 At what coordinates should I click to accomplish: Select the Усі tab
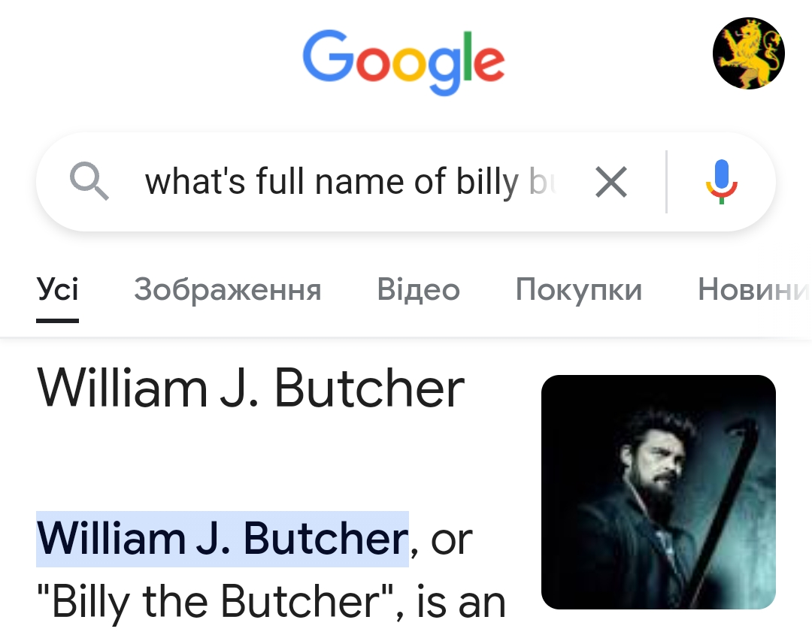click(58, 289)
